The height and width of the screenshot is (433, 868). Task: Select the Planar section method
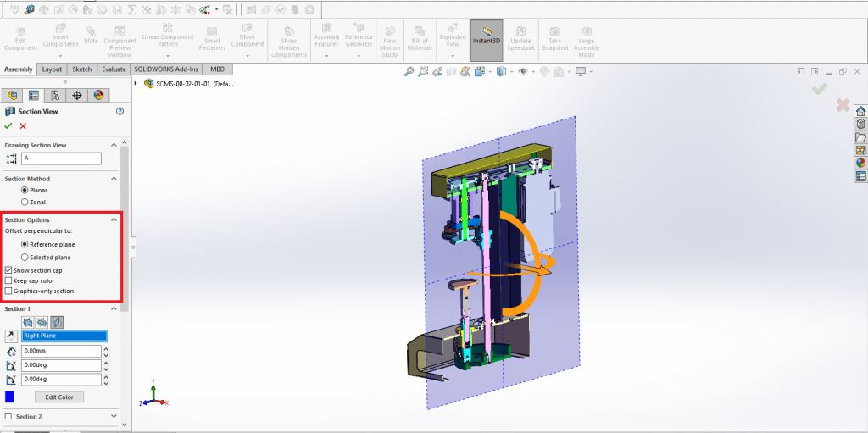pos(25,190)
